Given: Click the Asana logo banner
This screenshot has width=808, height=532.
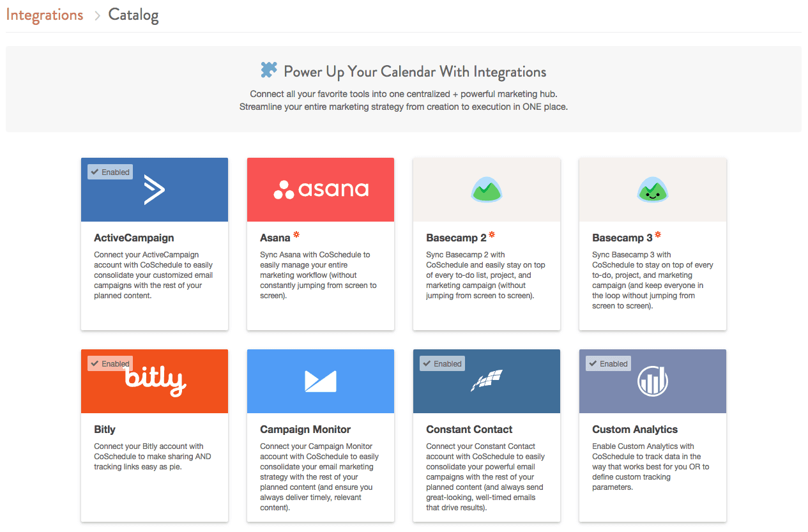Looking at the screenshot, I should 321,190.
